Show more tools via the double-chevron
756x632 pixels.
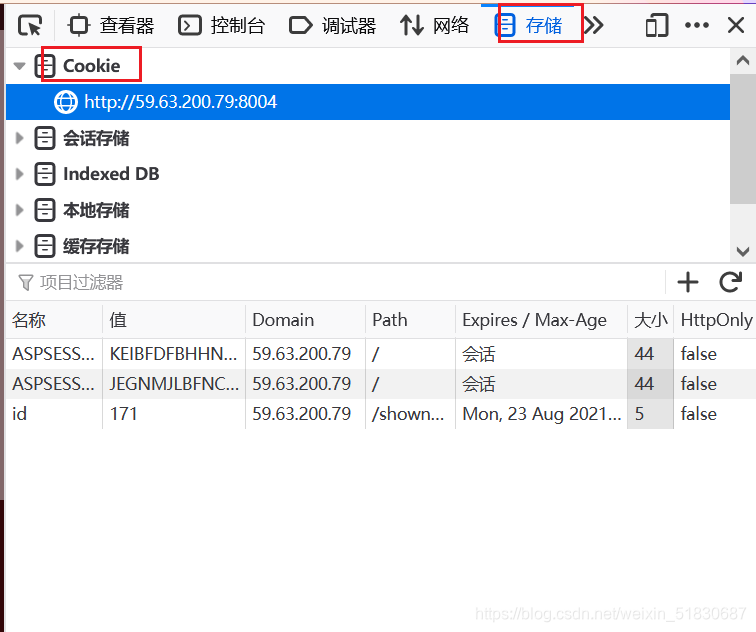(594, 26)
